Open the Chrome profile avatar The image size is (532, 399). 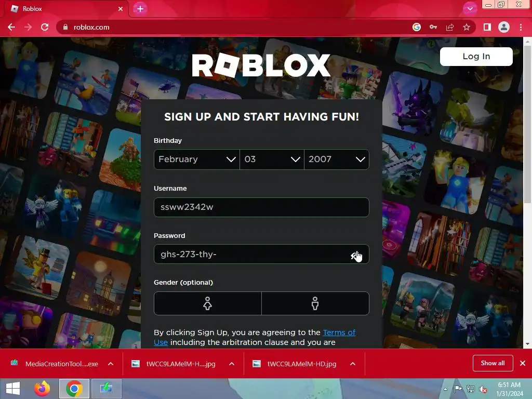[504, 27]
